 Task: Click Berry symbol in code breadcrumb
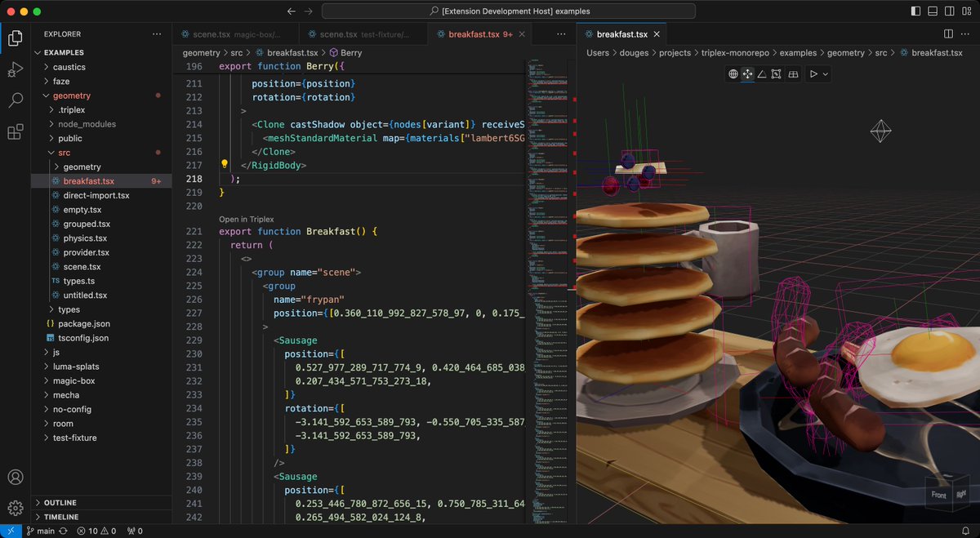(345, 52)
